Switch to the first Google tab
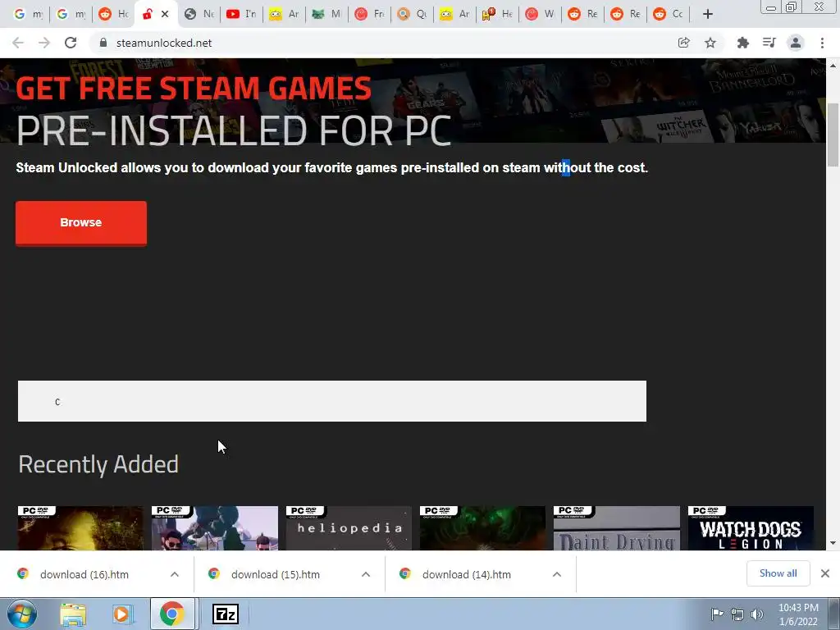This screenshot has width=840, height=630. pos(27,15)
